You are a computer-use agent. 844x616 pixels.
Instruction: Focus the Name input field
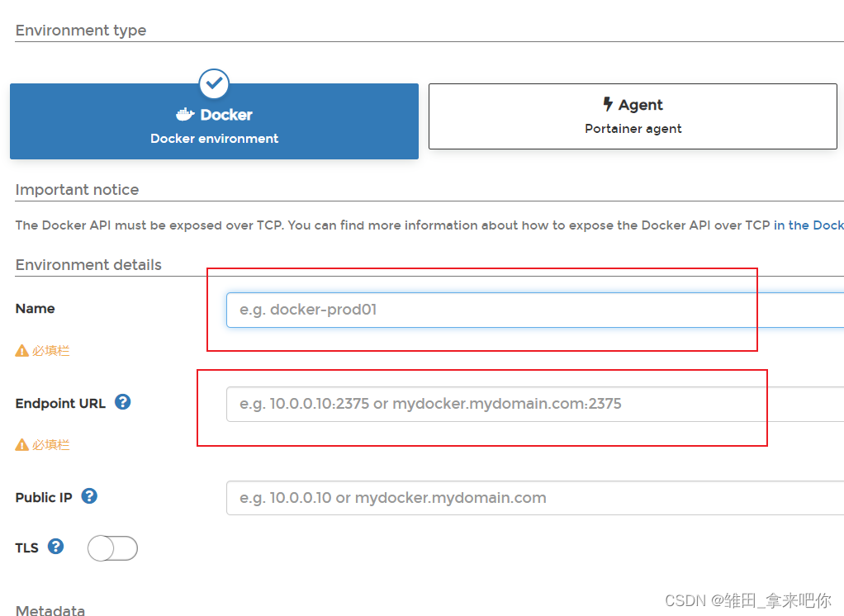(x=535, y=310)
